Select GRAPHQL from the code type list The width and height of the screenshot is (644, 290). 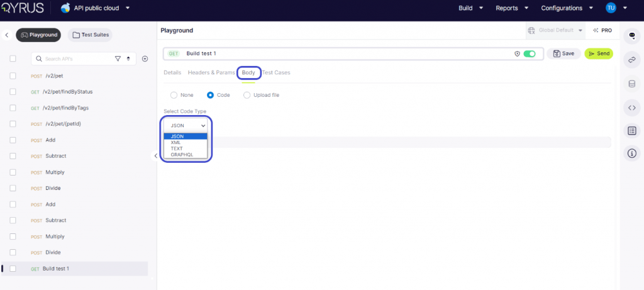pos(182,154)
